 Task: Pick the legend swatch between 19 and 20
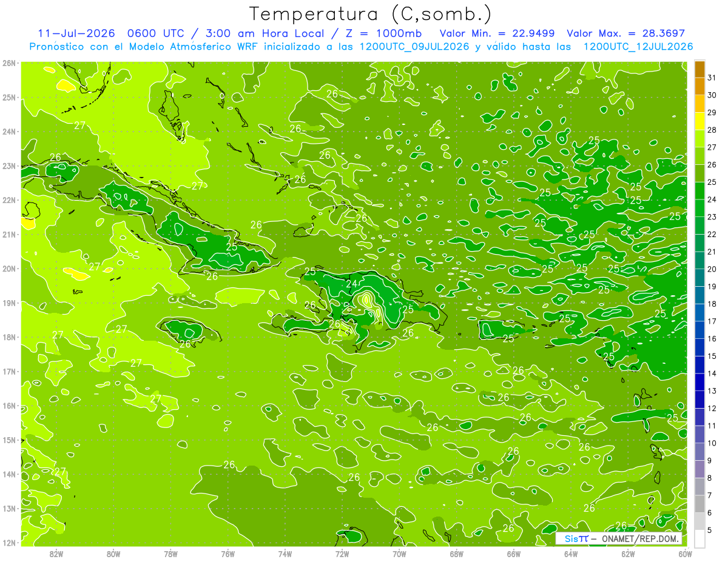(x=699, y=278)
